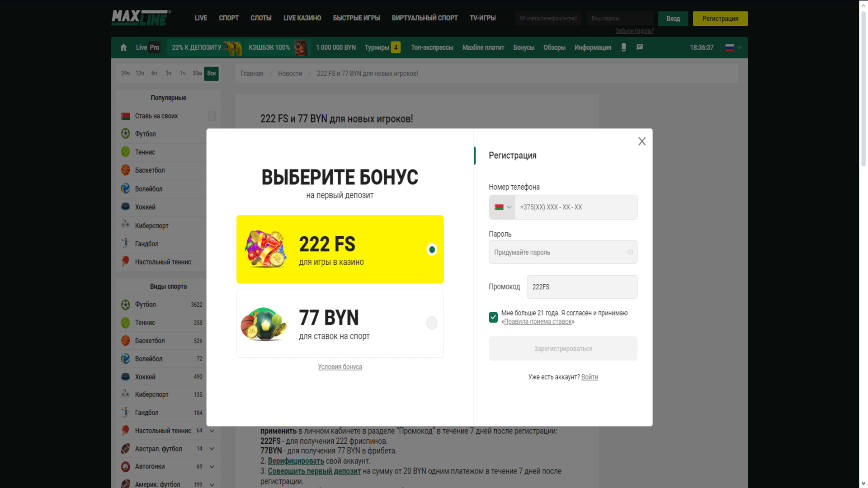This screenshot has width=868, height=488.
Task: Open the LIVE menu
Action: pos(201,18)
